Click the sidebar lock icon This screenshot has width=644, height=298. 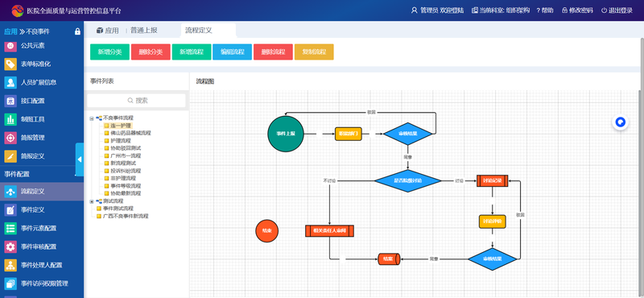click(77, 31)
